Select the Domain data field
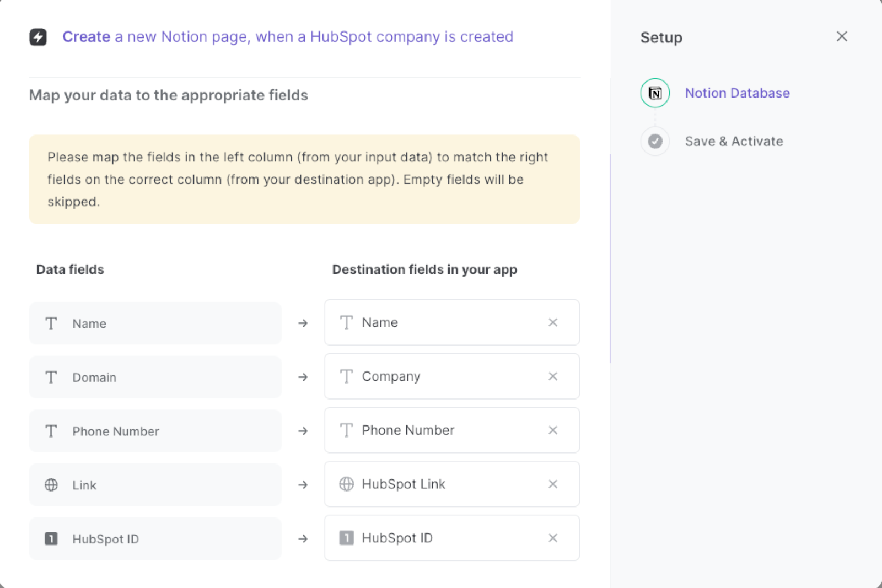The image size is (882, 588). tap(155, 377)
